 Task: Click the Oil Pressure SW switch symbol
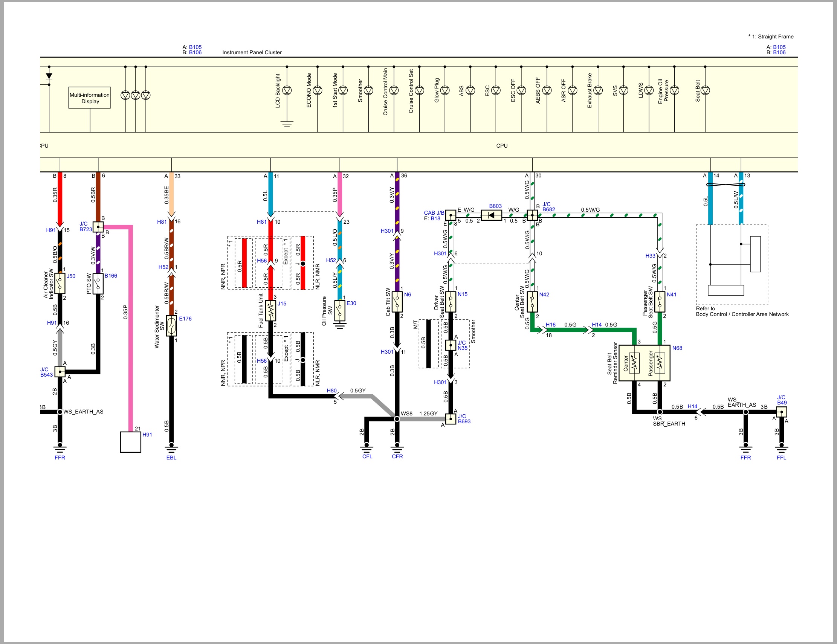pos(340,310)
